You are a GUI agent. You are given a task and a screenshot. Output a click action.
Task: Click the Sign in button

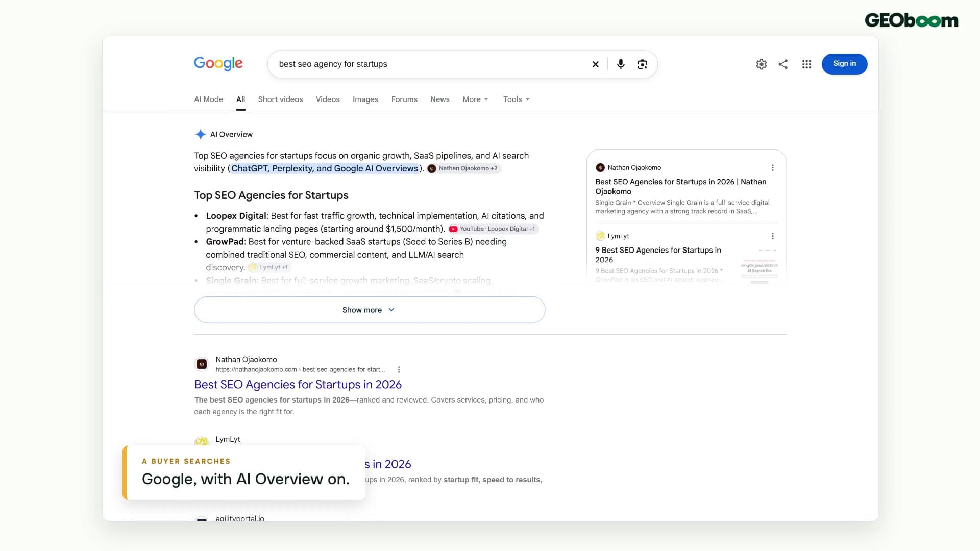(844, 64)
